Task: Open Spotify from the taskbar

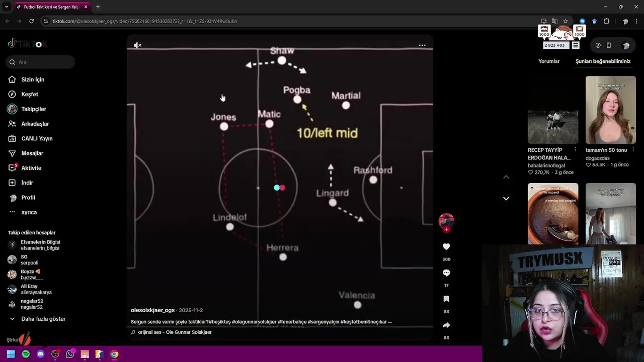Action: pyautogui.click(x=26, y=354)
